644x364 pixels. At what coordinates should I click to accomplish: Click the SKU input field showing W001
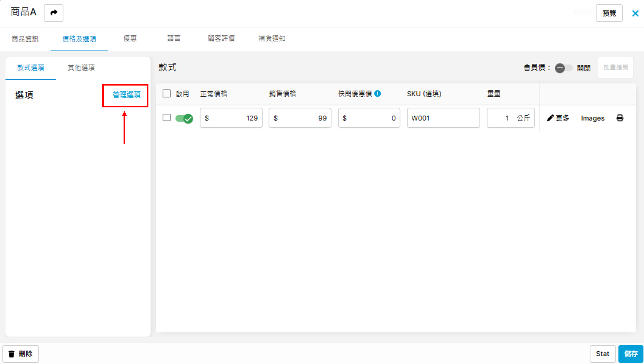443,118
